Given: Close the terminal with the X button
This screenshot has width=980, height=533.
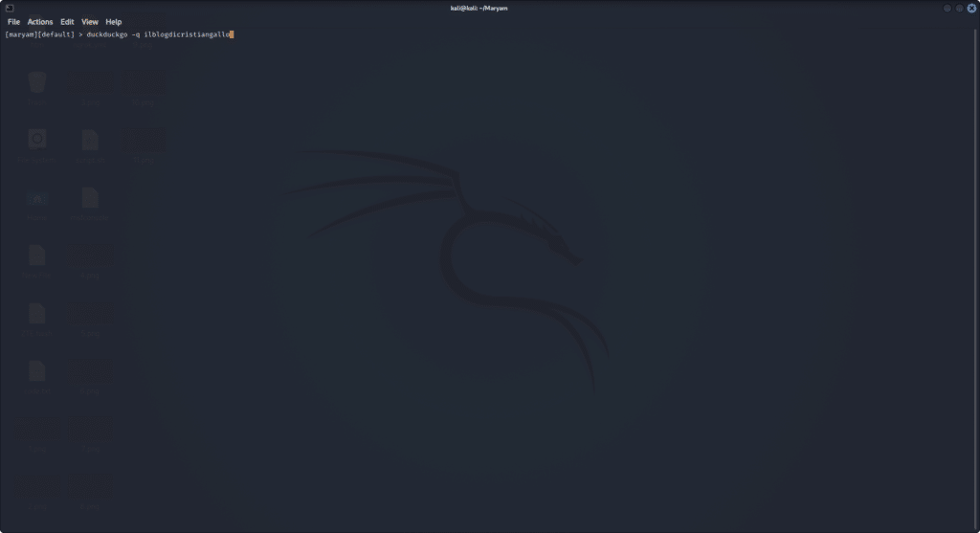Looking at the screenshot, I should (971, 8).
